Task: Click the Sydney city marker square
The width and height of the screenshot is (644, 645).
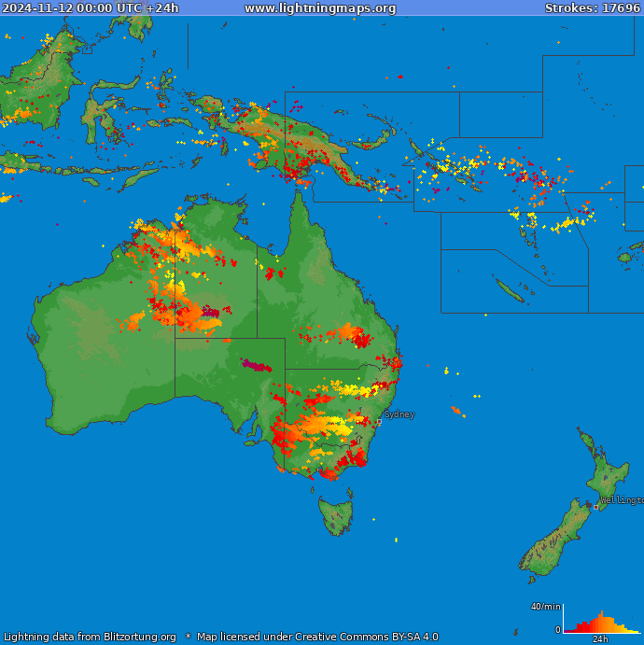Action: 379,422
